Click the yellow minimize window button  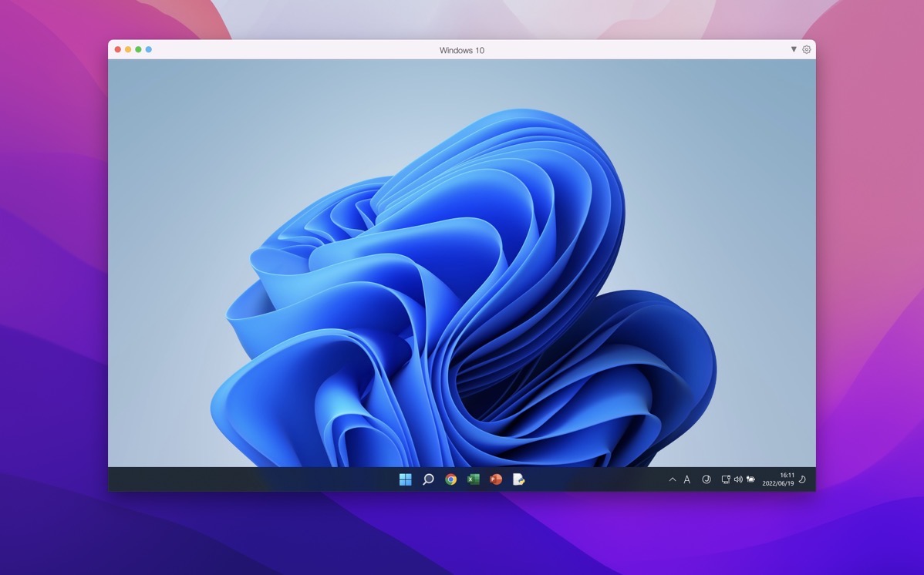[x=128, y=49]
